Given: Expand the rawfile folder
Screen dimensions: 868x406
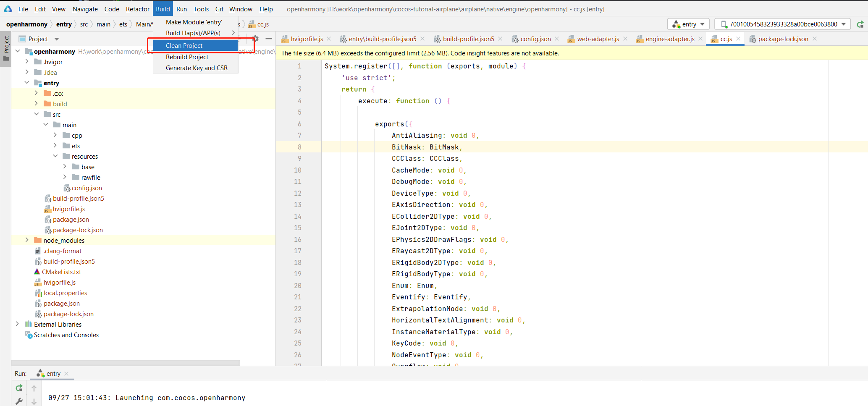Looking at the screenshot, I should pos(65,177).
